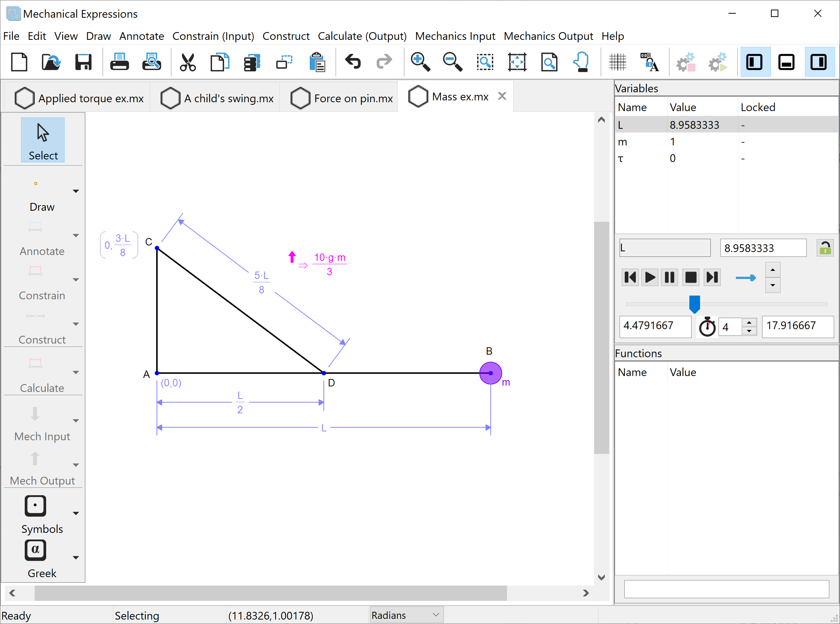Click the Print toolbar icon
This screenshot has height=624, width=840.
pyautogui.click(x=119, y=62)
